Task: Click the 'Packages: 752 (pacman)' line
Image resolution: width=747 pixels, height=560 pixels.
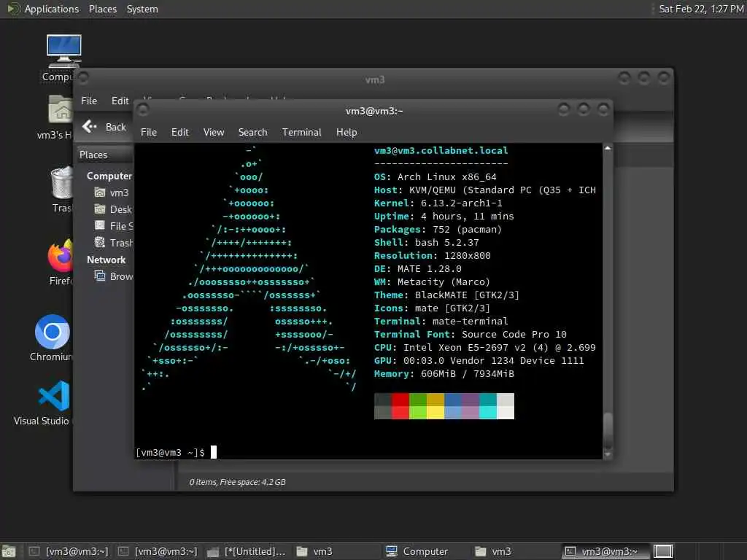Action: 438,230
